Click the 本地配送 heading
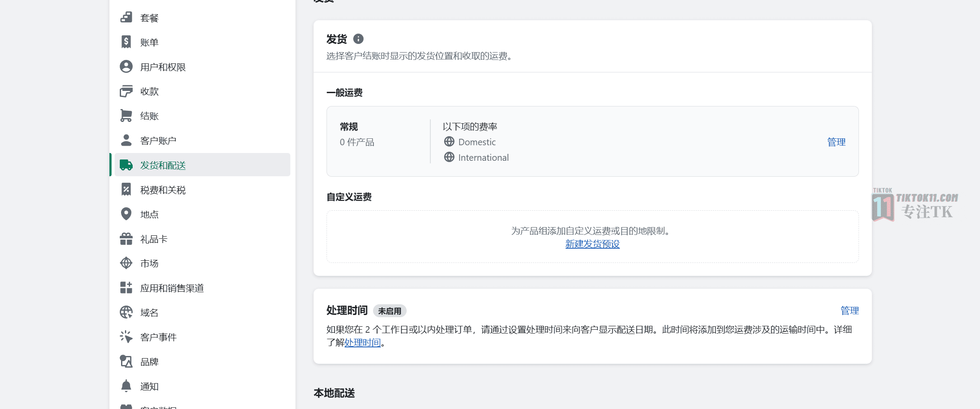The width and height of the screenshot is (980, 409). pyautogui.click(x=334, y=393)
